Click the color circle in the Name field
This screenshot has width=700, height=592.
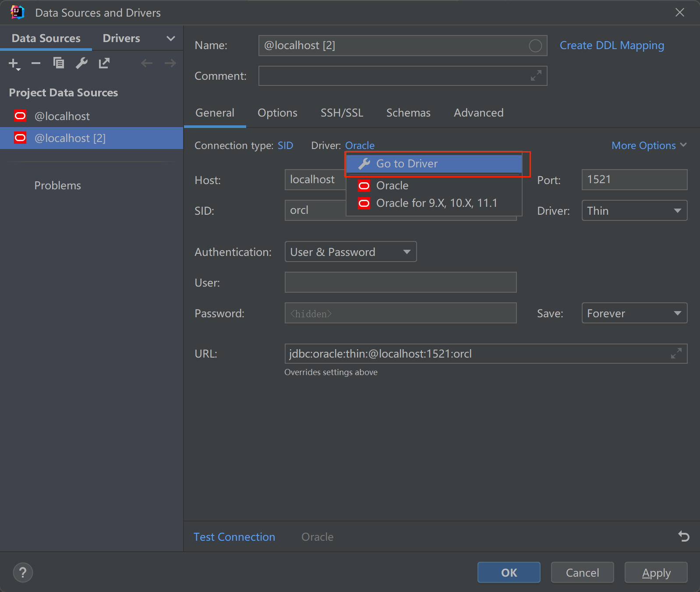tap(535, 46)
